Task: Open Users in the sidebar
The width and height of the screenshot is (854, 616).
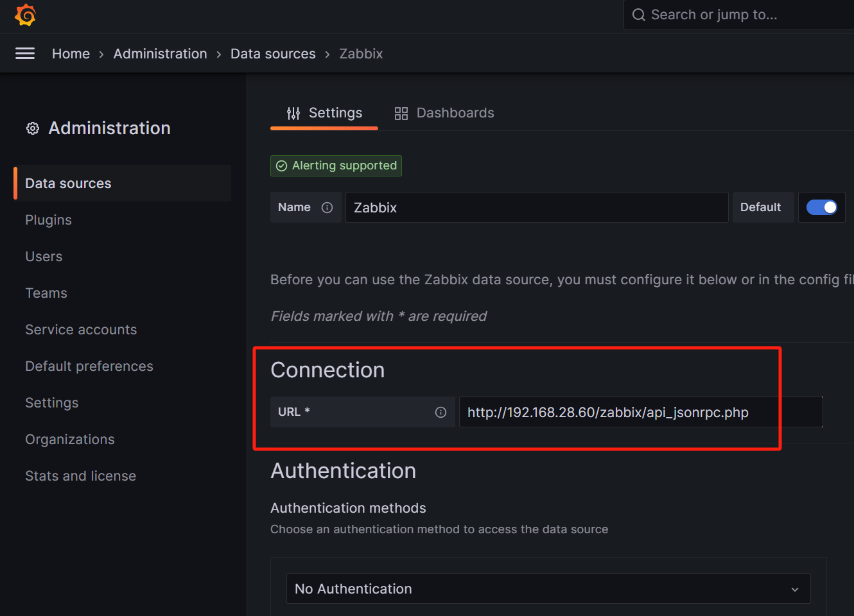Action: tap(44, 257)
